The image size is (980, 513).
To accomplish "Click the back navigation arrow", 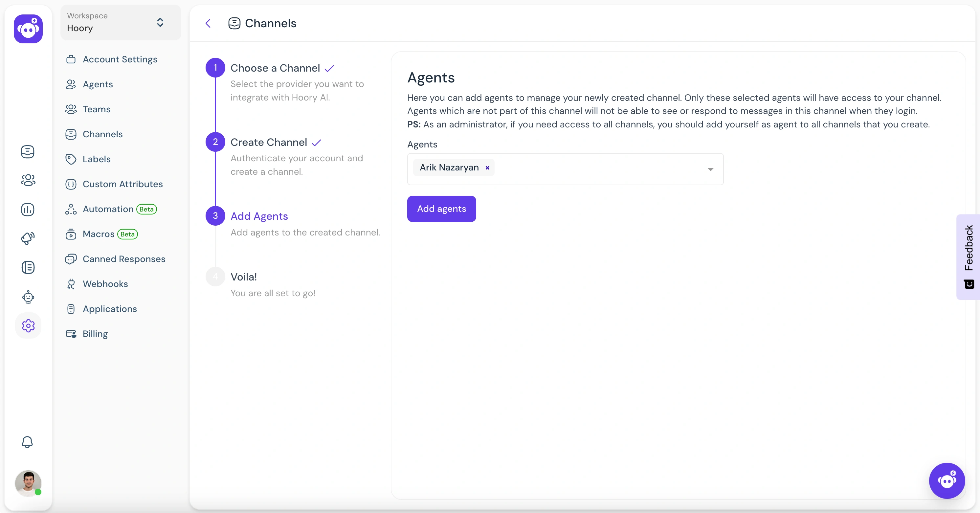I will [x=208, y=23].
